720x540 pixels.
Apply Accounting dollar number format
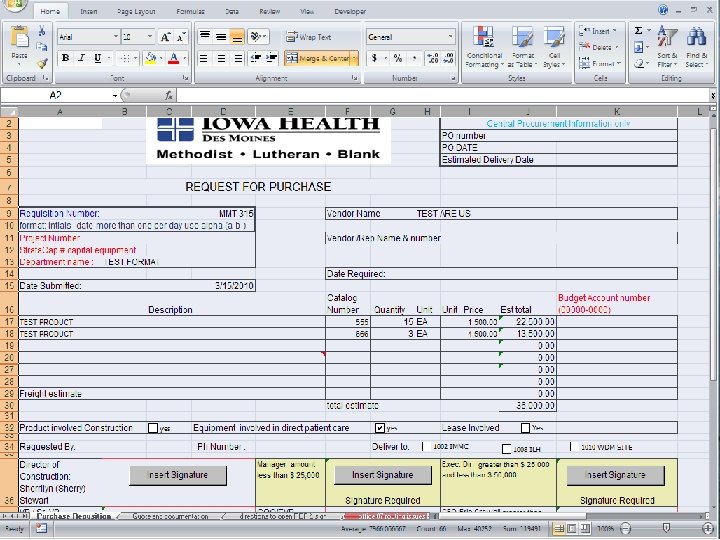tap(374, 58)
